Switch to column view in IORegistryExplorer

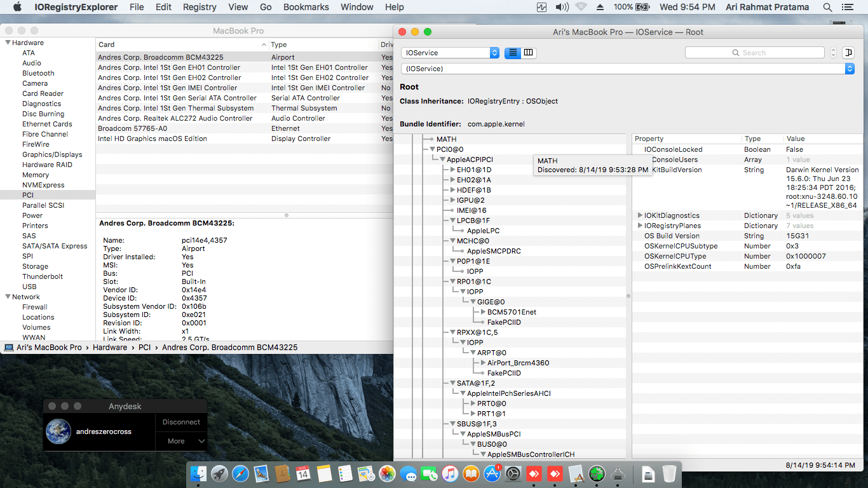point(528,53)
